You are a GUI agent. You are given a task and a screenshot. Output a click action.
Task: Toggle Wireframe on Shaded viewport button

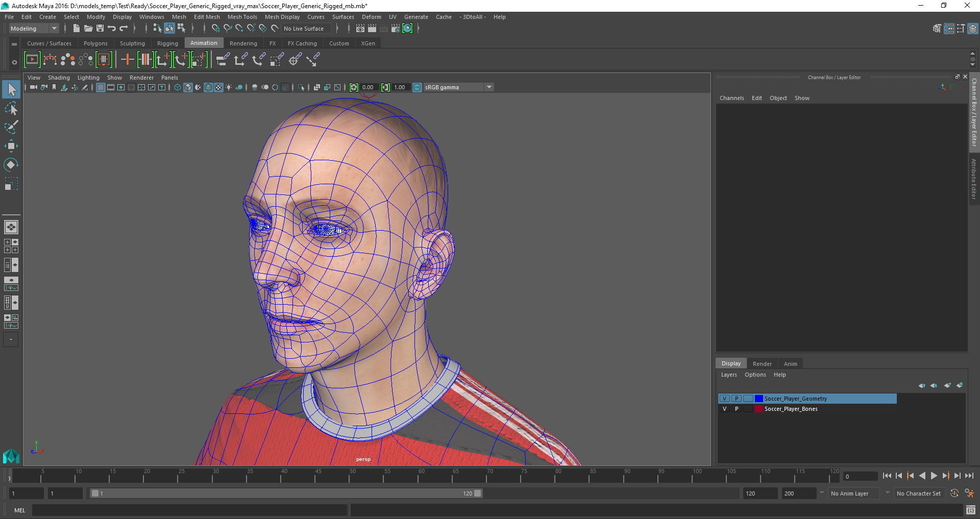[x=208, y=87]
